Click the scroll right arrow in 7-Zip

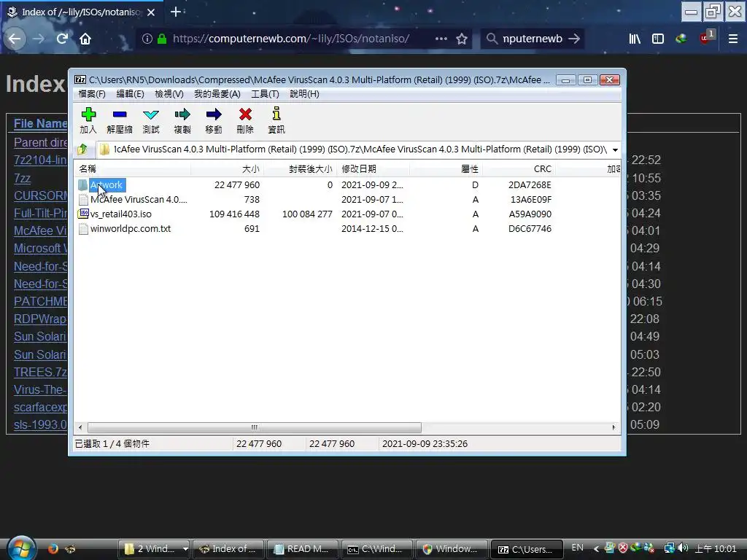614,427
